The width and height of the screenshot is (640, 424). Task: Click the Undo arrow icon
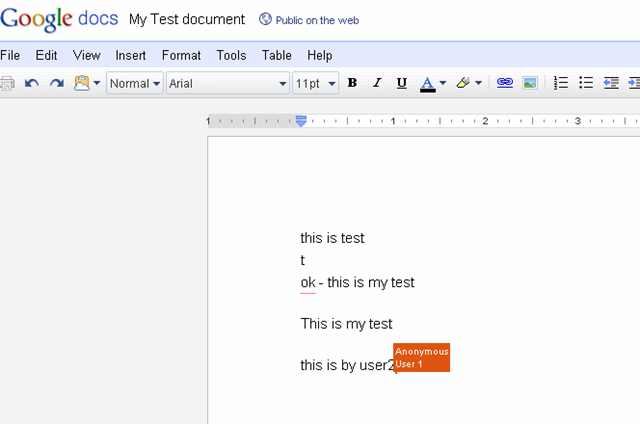[32, 83]
